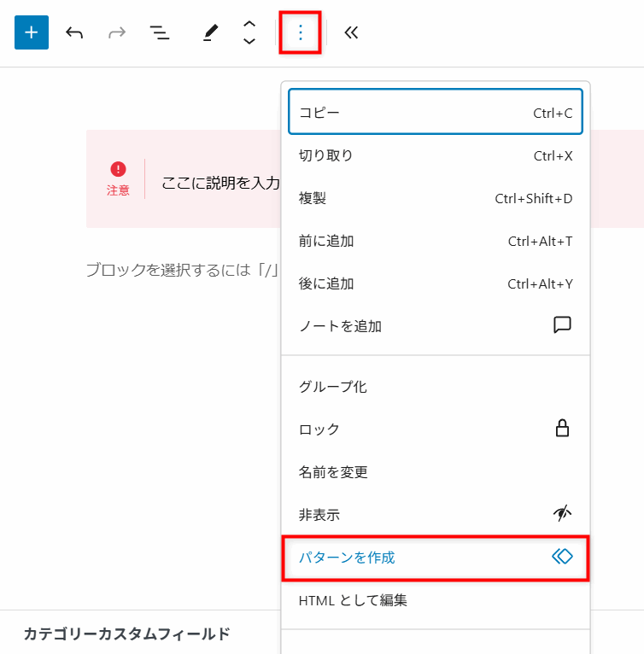Select コピー from the block menu

(435, 113)
